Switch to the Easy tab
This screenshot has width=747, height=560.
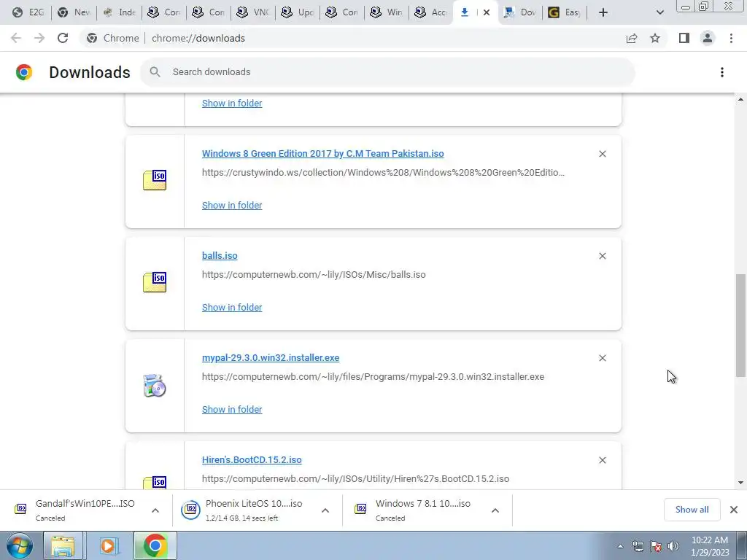(565, 12)
